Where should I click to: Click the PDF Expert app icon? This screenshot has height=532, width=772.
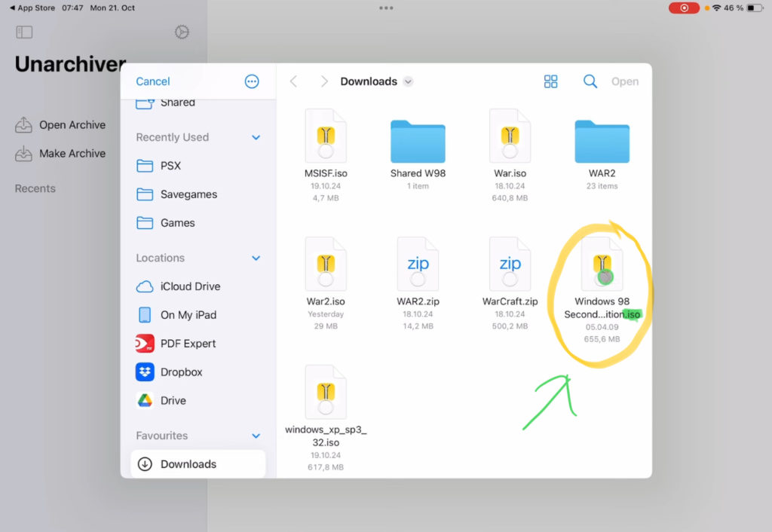pos(145,344)
